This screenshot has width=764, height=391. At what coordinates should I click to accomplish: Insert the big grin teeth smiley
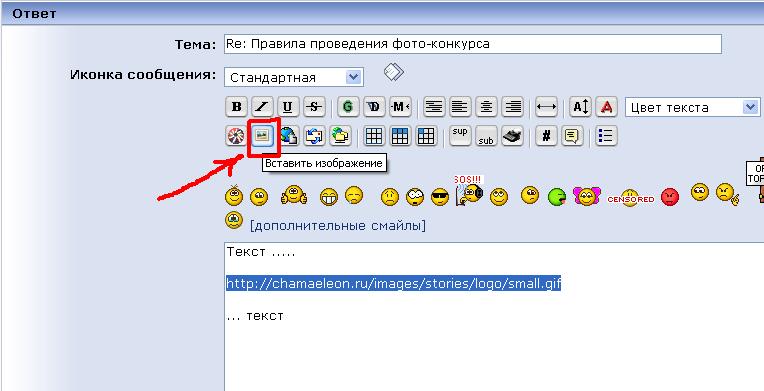pyautogui.click(x=329, y=197)
